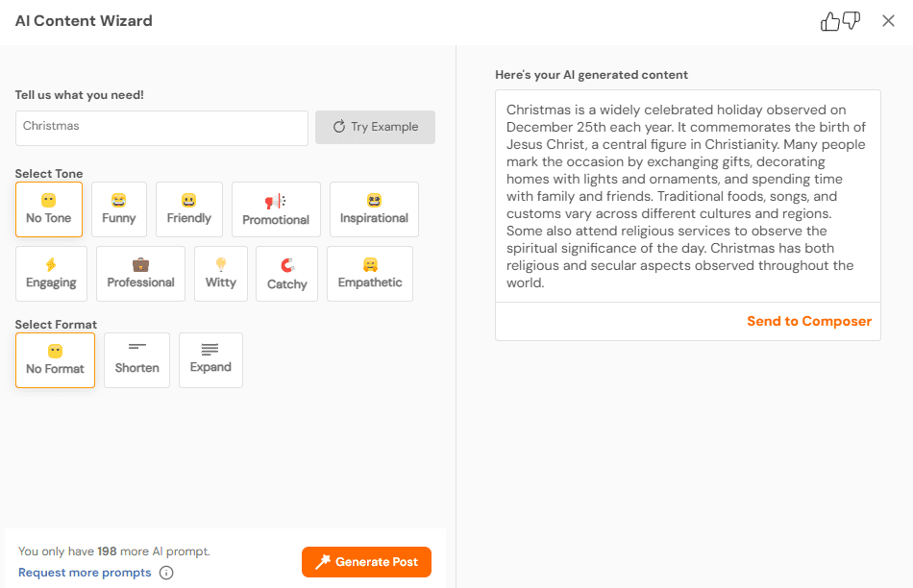Select the Friendly tone option
Image resolution: width=913 pixels, height=588 pixels.
188,208
